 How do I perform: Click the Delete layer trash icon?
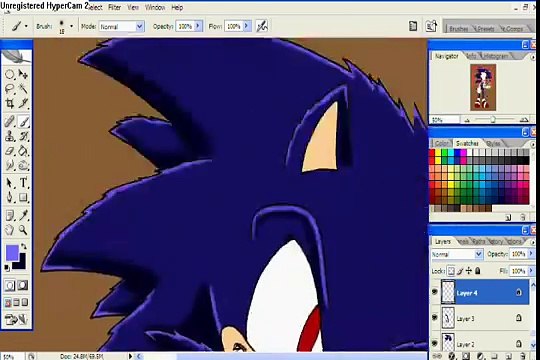tap(523, 356)
